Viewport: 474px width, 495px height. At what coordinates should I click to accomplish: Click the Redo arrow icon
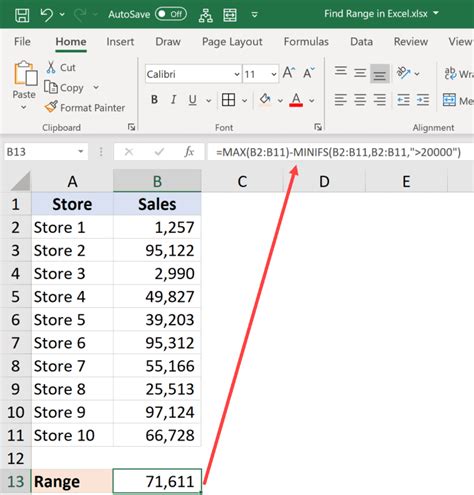click(x=80, y=15)
